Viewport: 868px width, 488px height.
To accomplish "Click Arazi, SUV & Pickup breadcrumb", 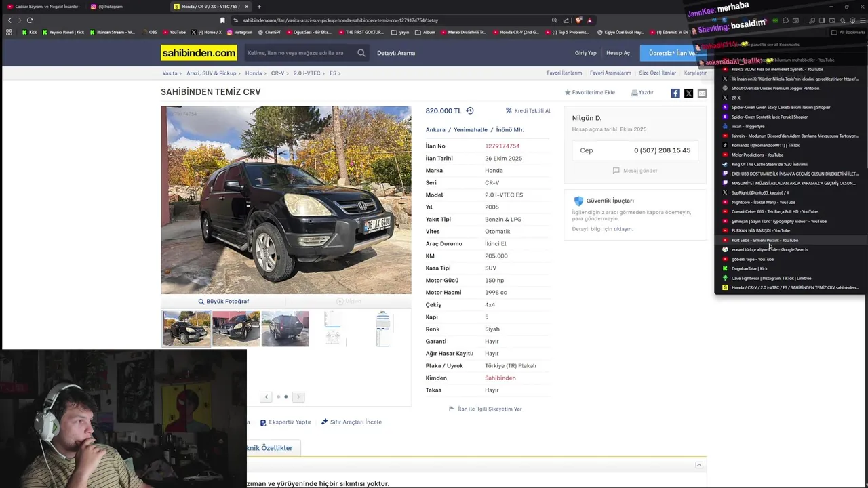I will coord(212,73).
